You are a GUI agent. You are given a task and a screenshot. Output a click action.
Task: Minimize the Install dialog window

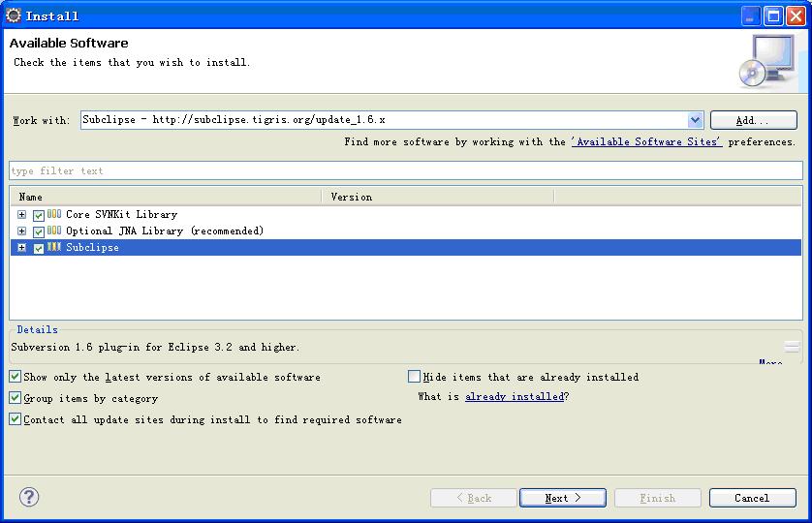pyautogui.click(x=750, y=16)
